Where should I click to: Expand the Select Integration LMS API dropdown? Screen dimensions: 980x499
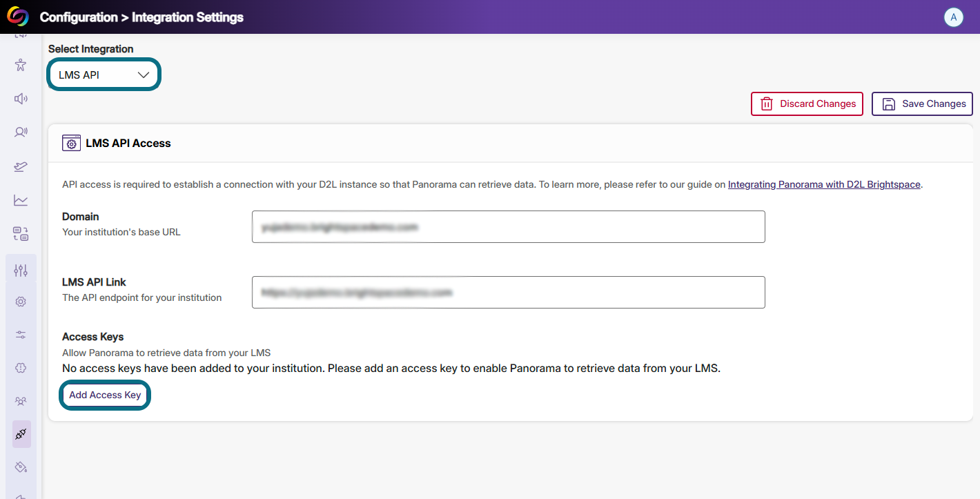tap(104, 75)
